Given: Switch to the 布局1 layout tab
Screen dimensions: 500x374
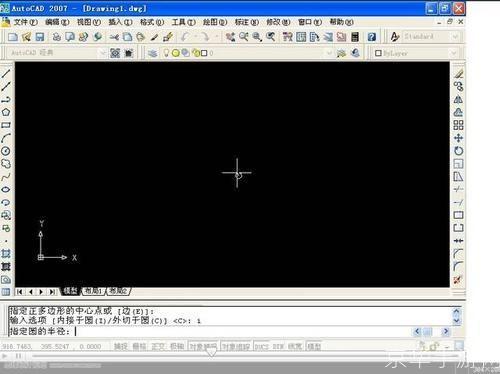Looking at the screenshot, I should 93,291.
